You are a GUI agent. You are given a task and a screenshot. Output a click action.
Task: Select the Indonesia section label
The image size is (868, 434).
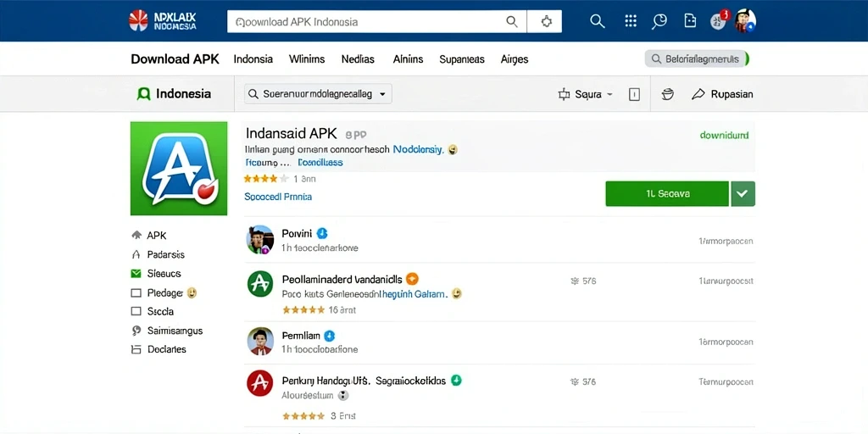[183, 93]
